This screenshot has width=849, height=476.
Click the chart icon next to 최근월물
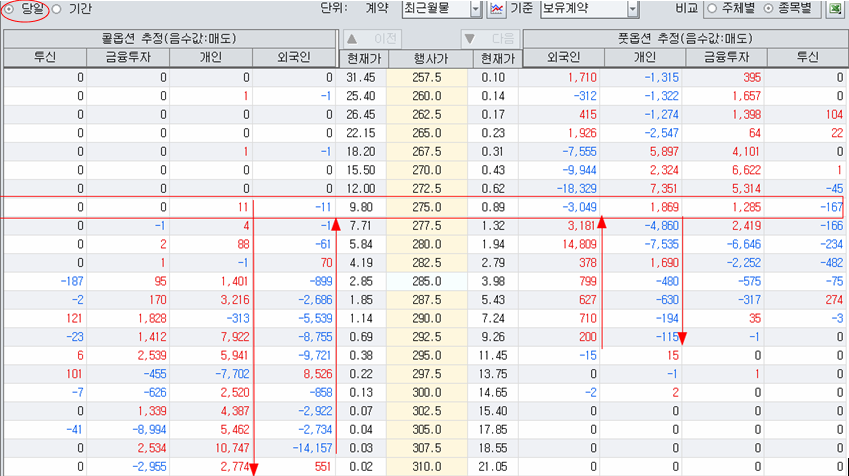(x=496, y=9)
